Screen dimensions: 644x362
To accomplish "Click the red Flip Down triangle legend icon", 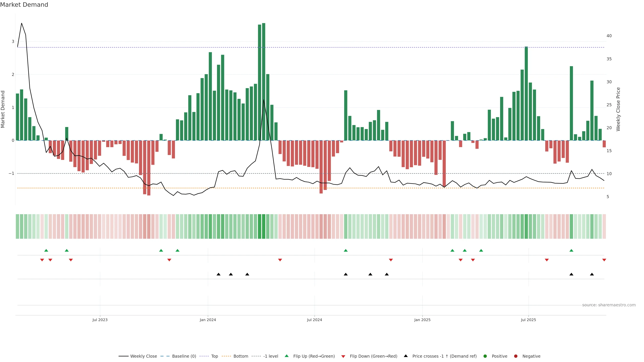I will pos(343,356).
